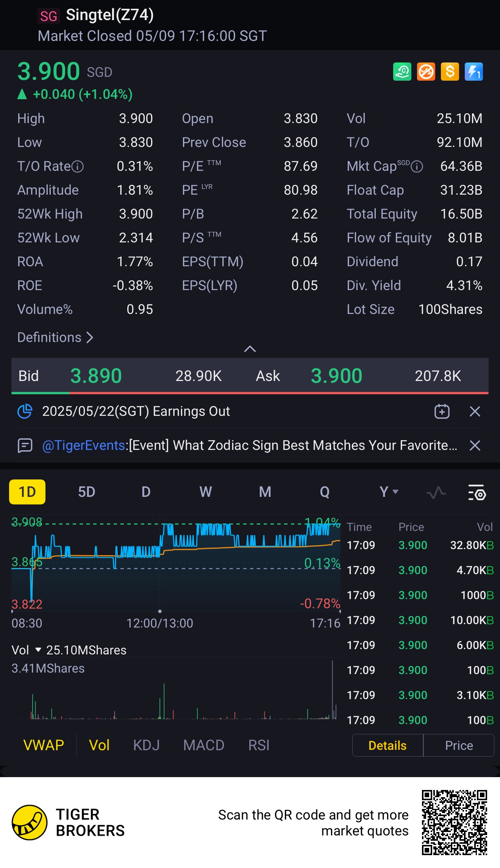Image resolution: width=500 pixels, height=868 pixels.
Task: Tap the yellow dollar-sign icon
Action: [450, 72]
